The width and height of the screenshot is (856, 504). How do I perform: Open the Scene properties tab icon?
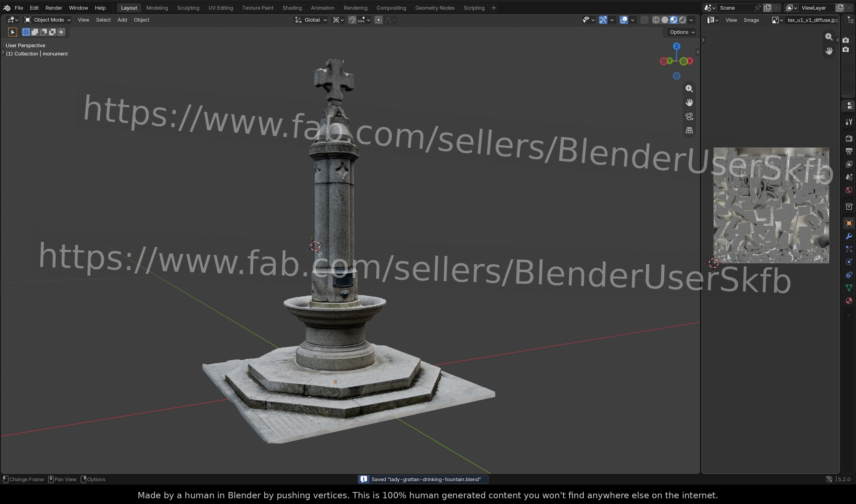pyautogui.click(x=849, y=177)
